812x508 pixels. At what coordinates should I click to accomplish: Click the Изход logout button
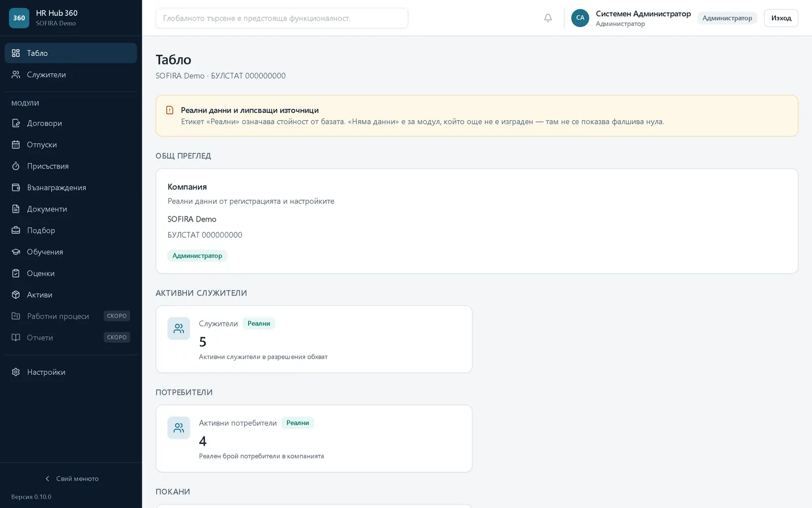point(781,18)
